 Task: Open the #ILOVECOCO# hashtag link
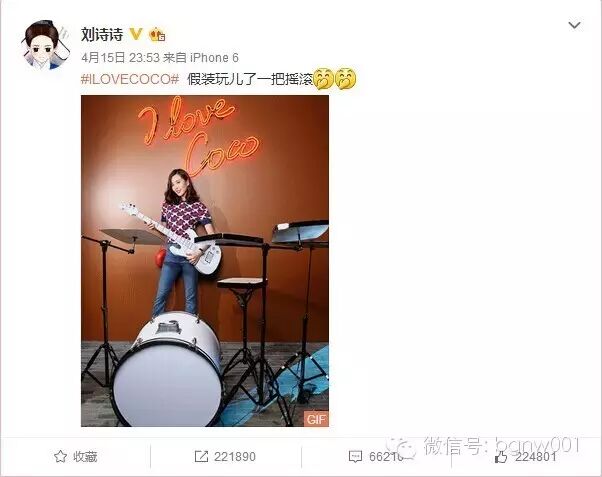click(x=130, y=79)
